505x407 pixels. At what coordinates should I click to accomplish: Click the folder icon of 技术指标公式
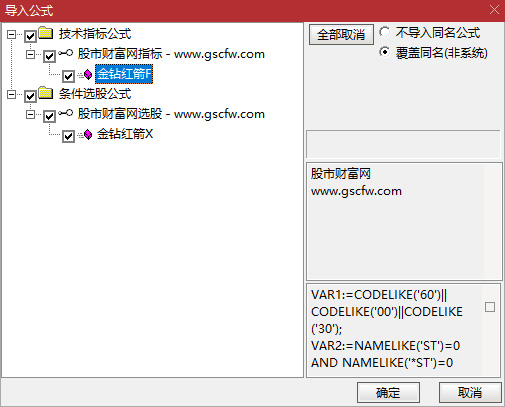pos(46,33)
